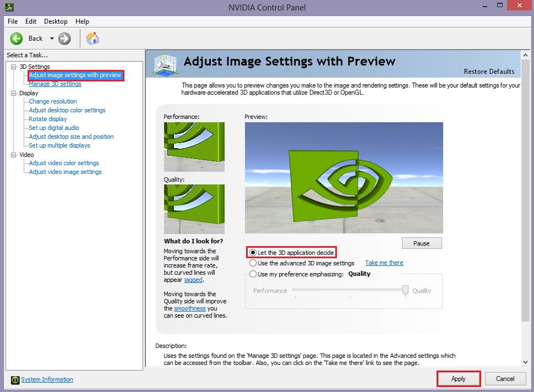Select 'Use the advanced 3D image settings'
534x392 pixels.
pos(253,263)
